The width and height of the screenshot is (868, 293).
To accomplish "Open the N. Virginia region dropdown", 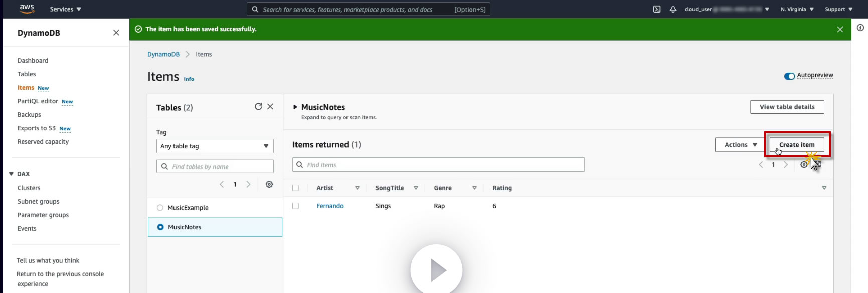I will (x=797, y=9).
